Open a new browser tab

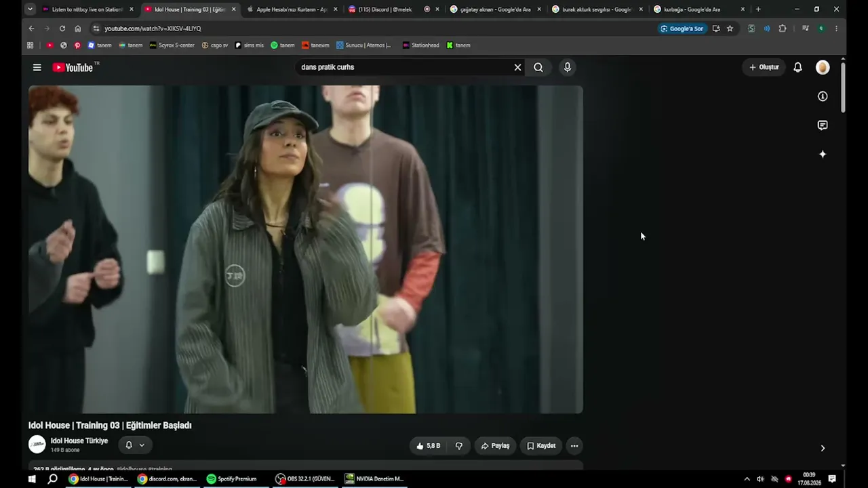758,9
